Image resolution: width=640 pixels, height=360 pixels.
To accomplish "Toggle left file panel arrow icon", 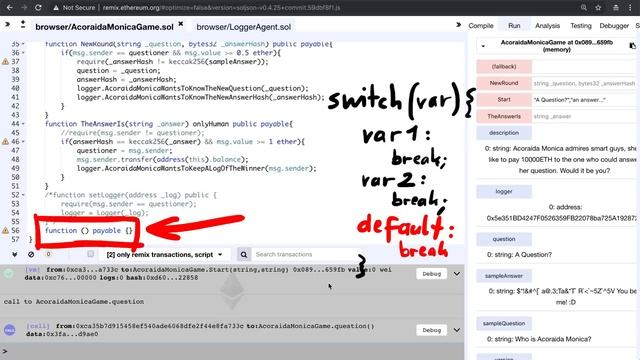I will [x=7, y=24].
